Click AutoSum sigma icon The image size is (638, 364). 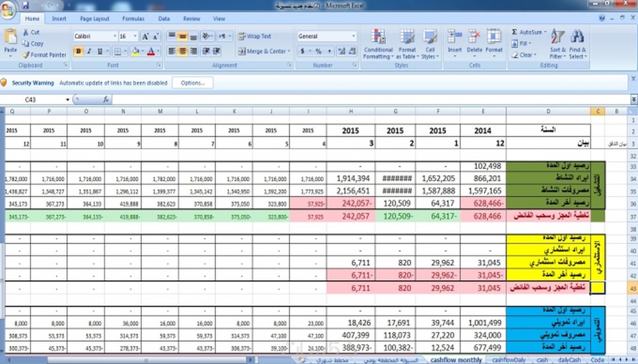[515, 32]
